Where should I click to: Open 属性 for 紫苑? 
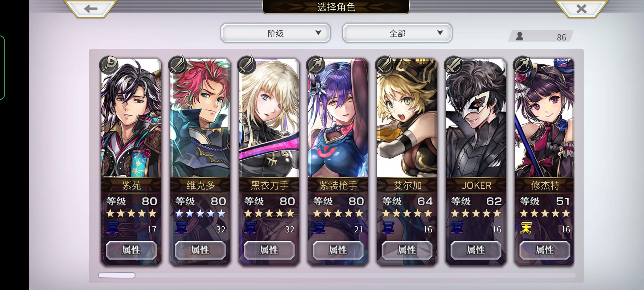click(x=131, y=250)
